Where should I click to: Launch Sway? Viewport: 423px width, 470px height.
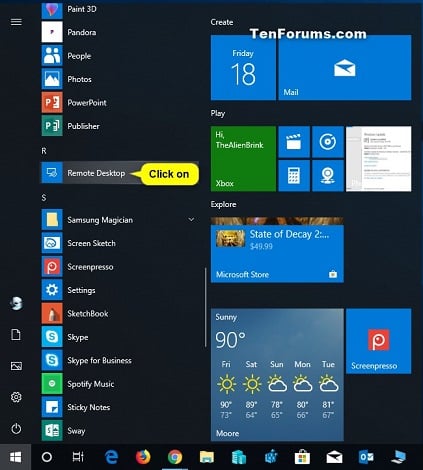[120, 430]
